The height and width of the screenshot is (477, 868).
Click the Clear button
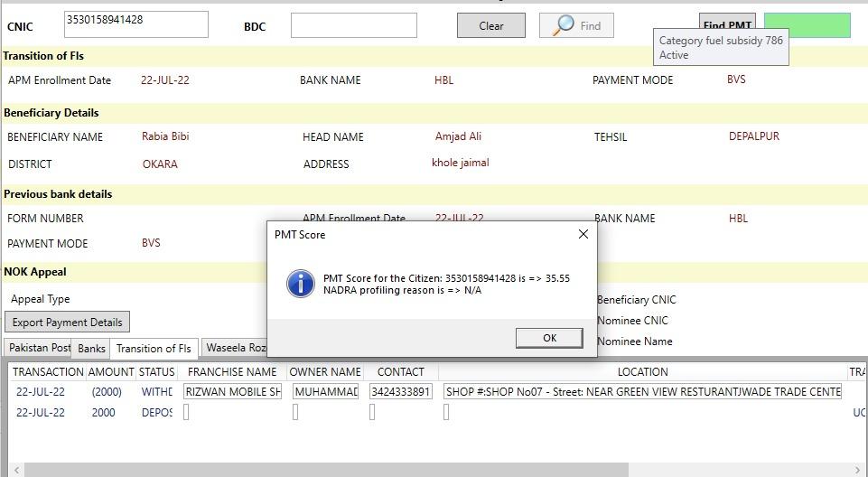pyautogui.click(x=491, y=25)
